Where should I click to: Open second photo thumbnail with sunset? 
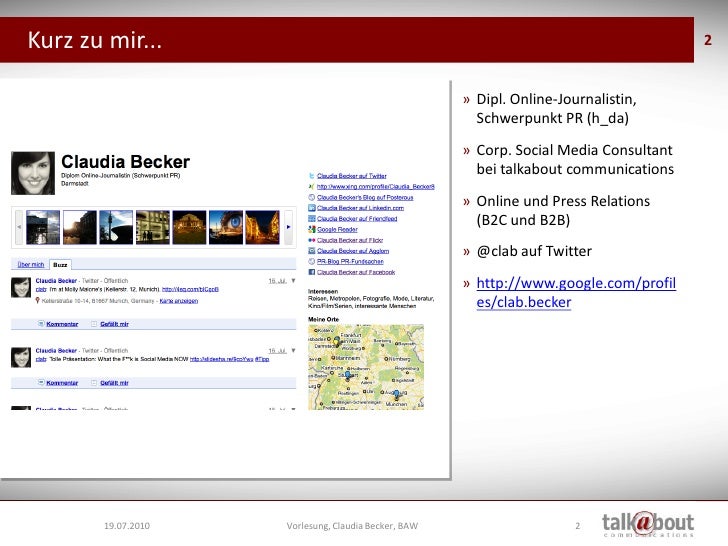point(80,227)
